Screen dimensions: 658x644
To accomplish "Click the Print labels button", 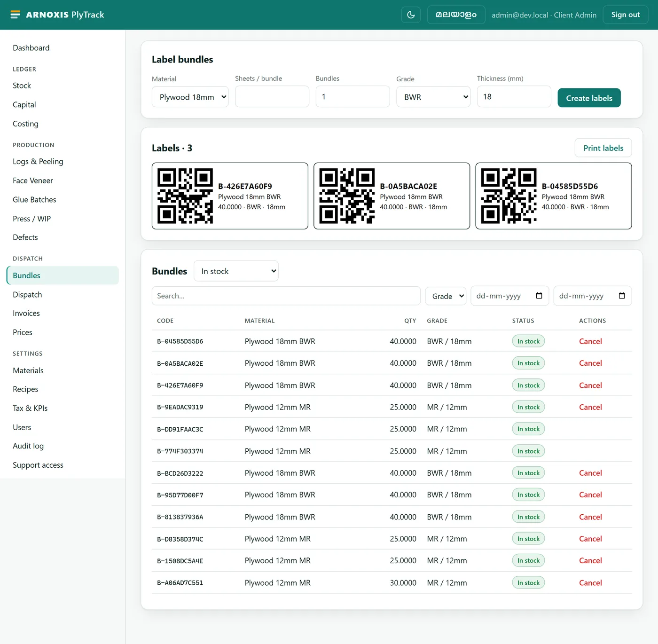I will click(x=603, y=148).
